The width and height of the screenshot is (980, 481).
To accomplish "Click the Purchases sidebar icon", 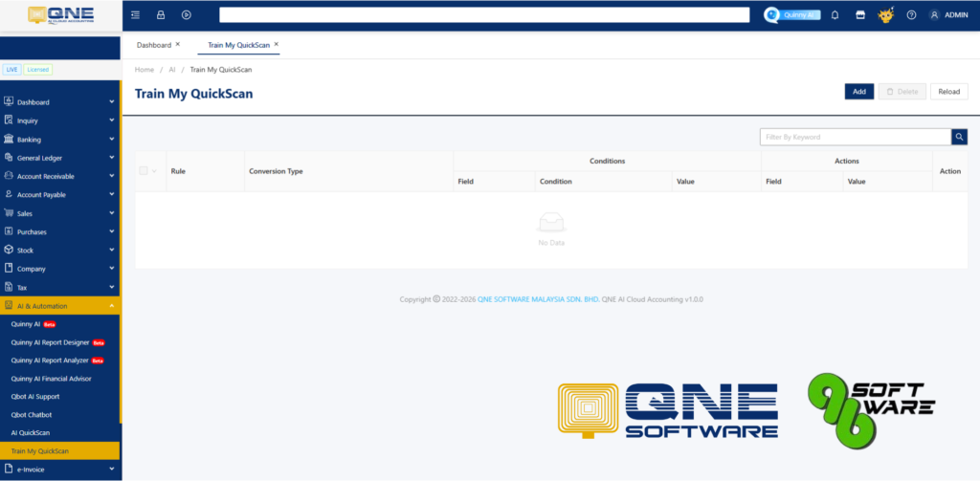I will (9, 231).
